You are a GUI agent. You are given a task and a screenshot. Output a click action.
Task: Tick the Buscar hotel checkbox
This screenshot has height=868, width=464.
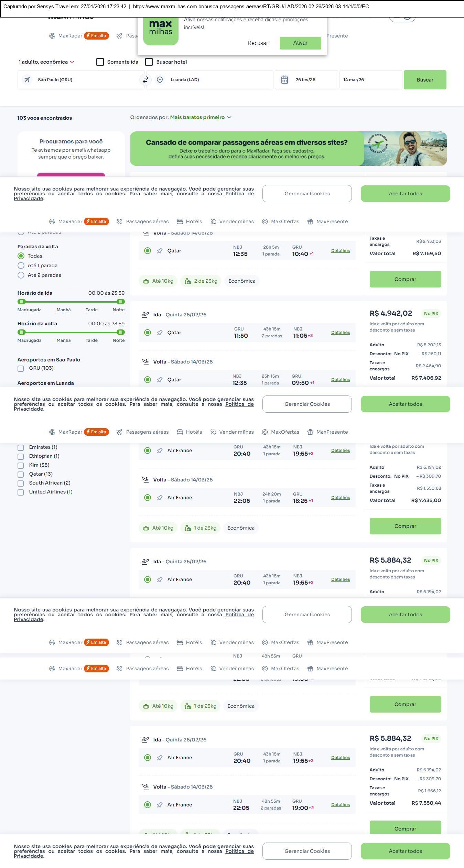[149, 62]
